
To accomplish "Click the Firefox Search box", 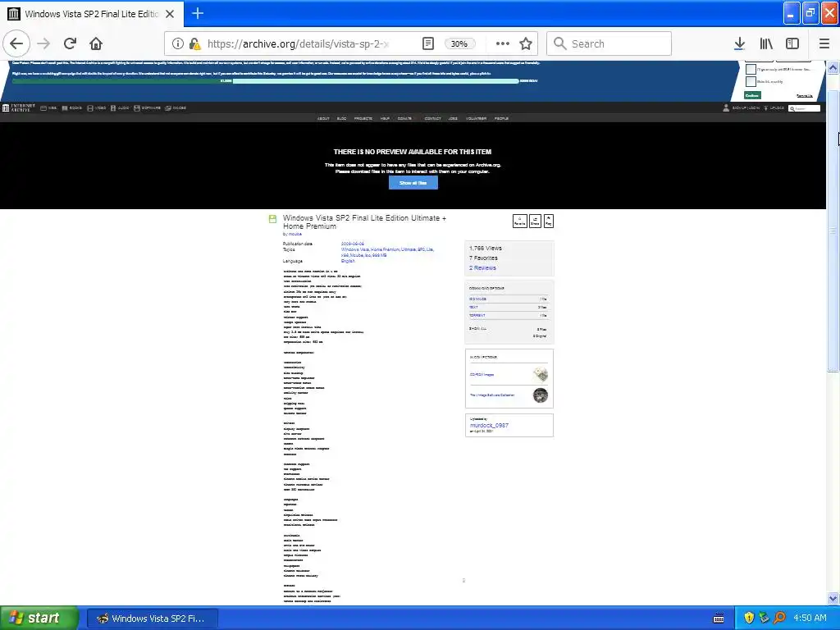I will click(x=609, y=44).
